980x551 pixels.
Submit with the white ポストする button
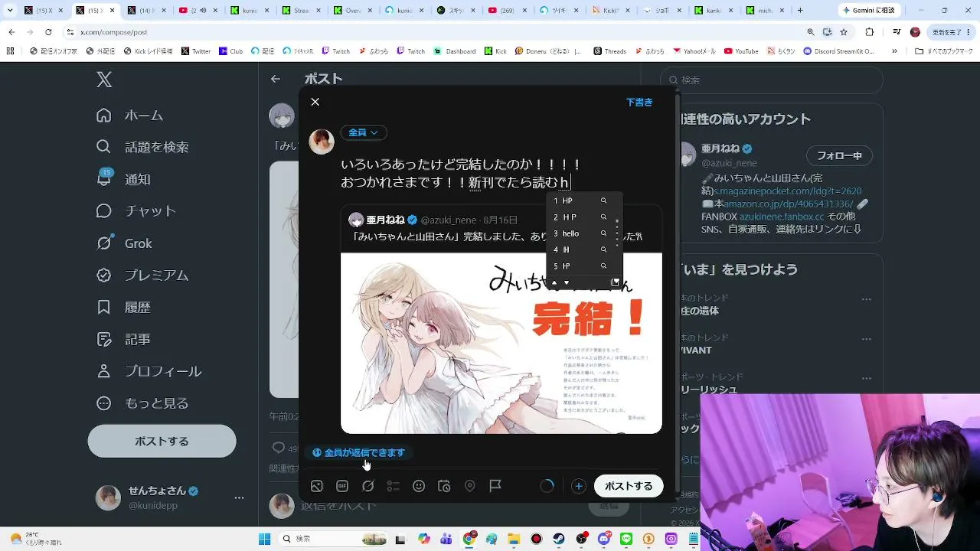pyautogui.click(x=629, y=486)
